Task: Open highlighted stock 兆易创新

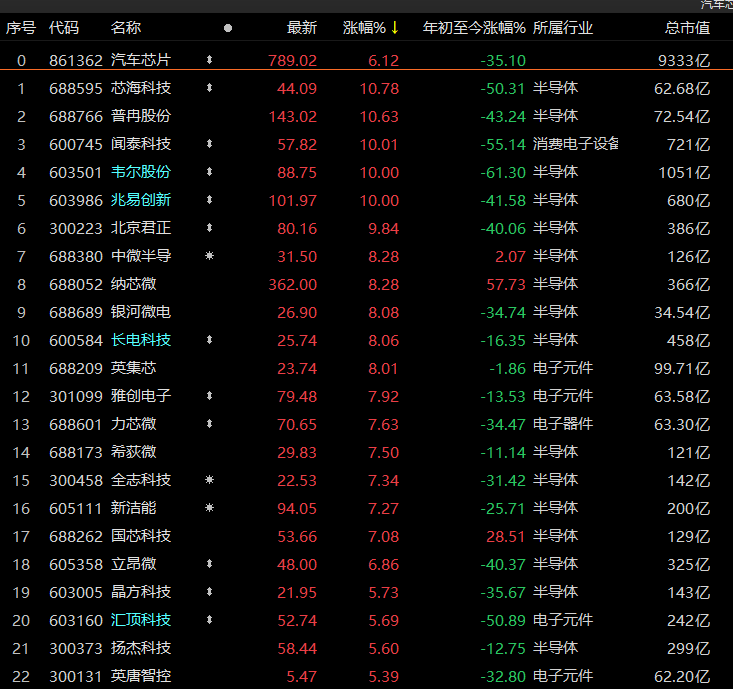Action: (x=141, y=200)
